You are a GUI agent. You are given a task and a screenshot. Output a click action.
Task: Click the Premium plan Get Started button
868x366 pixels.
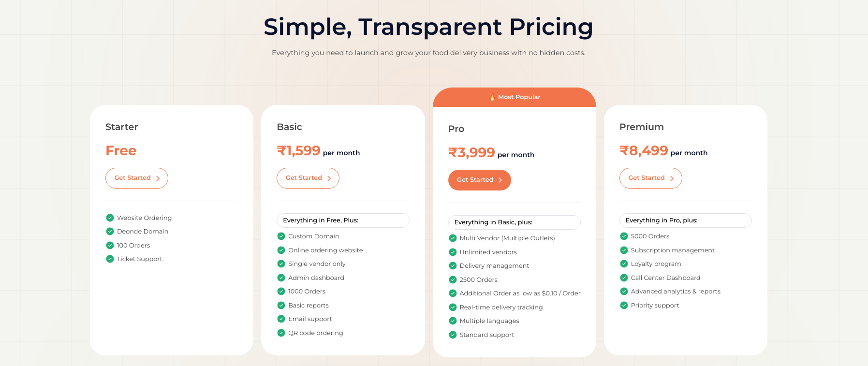[651, 178]
